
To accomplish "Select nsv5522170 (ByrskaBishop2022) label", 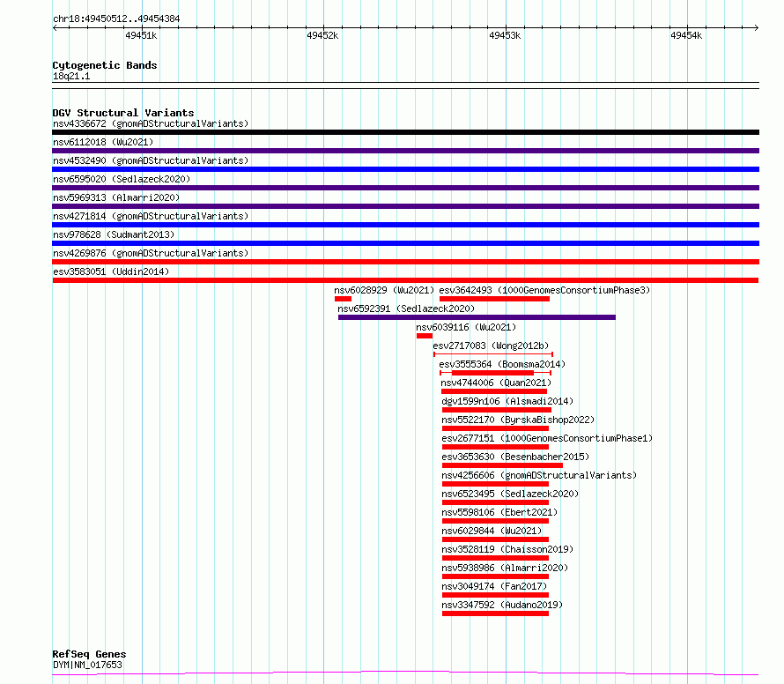I will coord(518,420).
